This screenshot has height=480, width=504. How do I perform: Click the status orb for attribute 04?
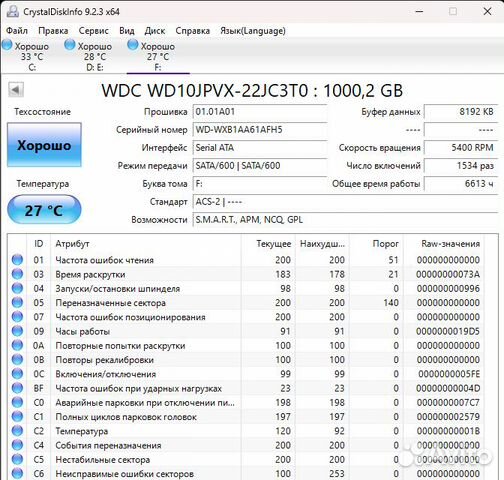(x=17, y=288)
